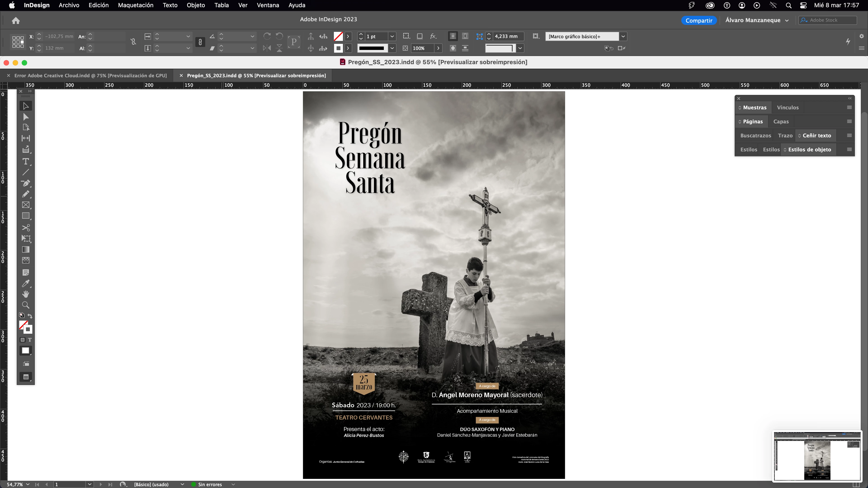868x488 pixels.
Task: Select the Gradient Swatch tool
Action: [26, 250]
